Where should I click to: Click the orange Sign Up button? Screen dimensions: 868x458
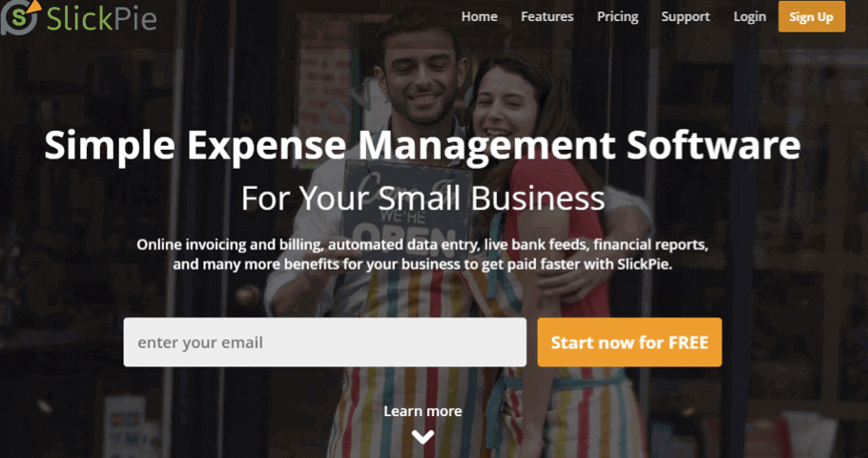812,16
